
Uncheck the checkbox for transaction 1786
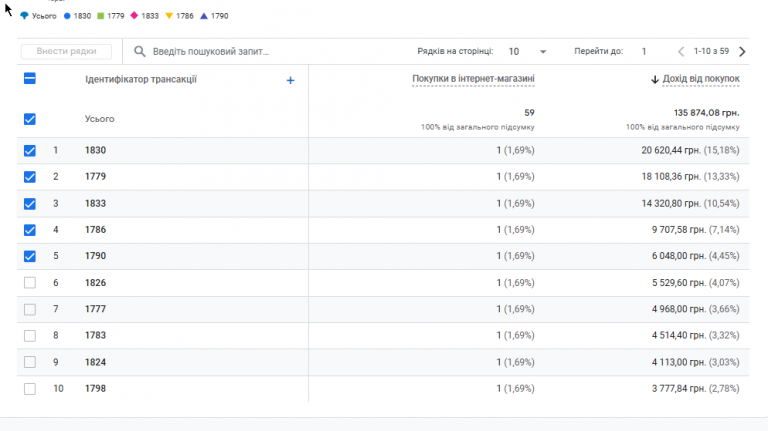point(30,230)
